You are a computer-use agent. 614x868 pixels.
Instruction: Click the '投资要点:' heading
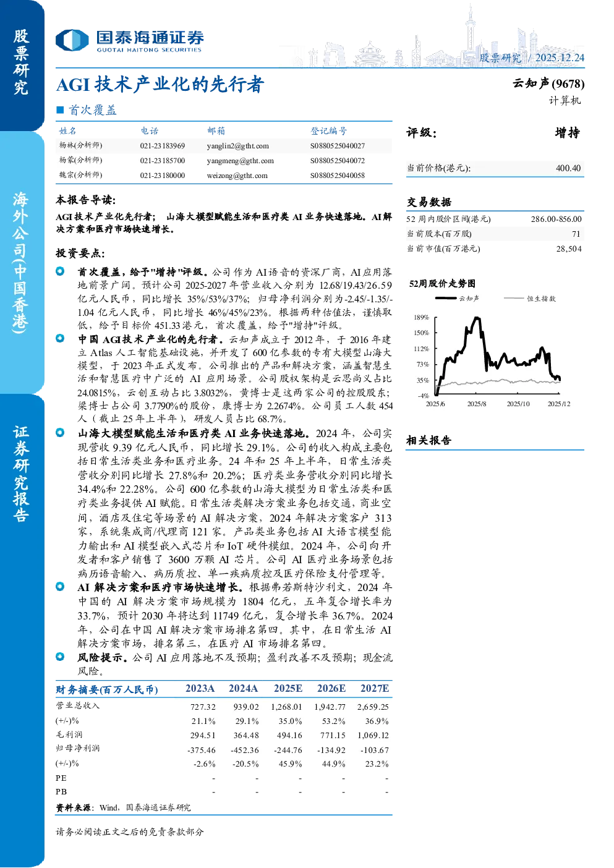(x=80, y=253)
